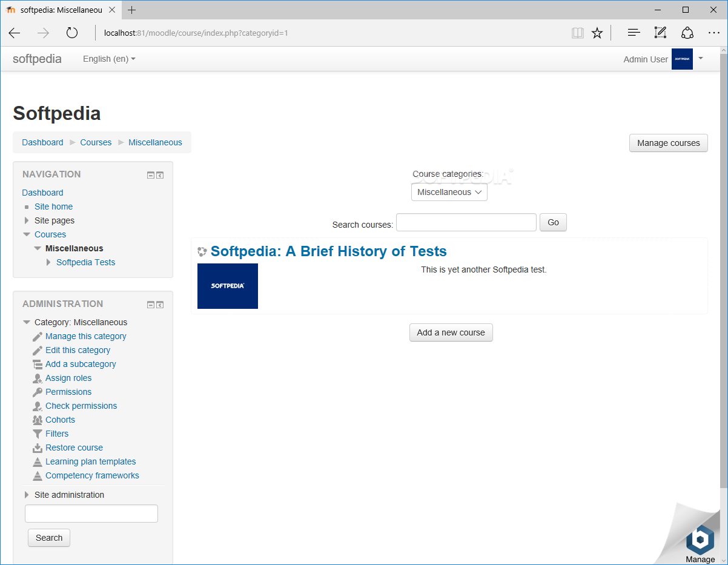The image size is (728, 565).
Task: Expand Site pages in Navigation
Action: click(x=27, y=220)
